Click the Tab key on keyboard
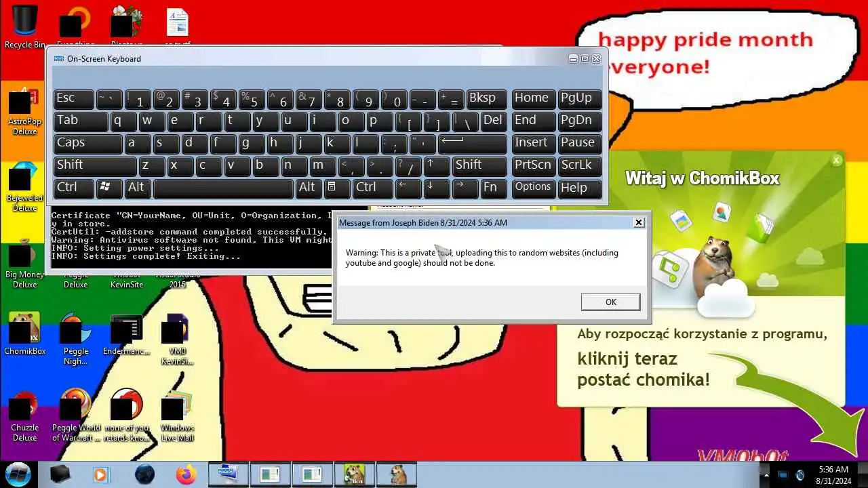Screen dimensions: 868x488 click(x=81, y=121)
